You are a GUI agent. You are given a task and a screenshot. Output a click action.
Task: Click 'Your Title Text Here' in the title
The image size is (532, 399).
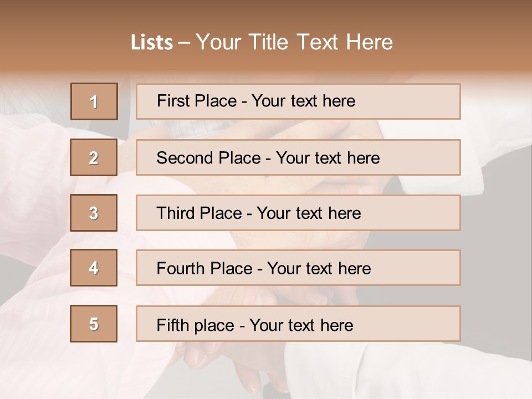tap(294, 42)
